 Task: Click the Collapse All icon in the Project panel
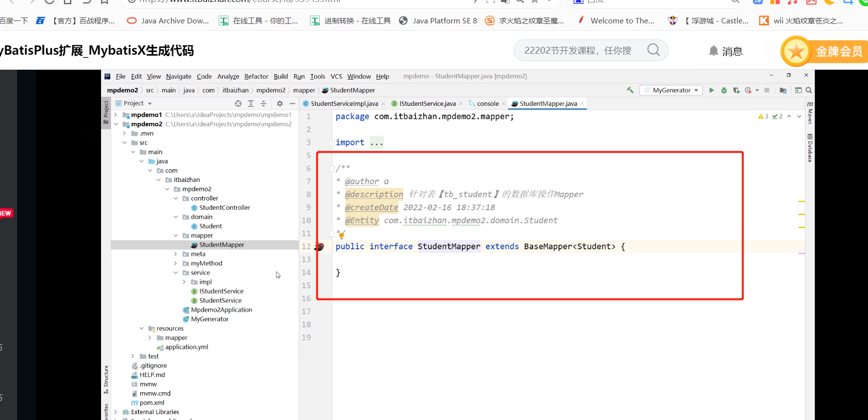pyautogui.click(x=264, y=103)
